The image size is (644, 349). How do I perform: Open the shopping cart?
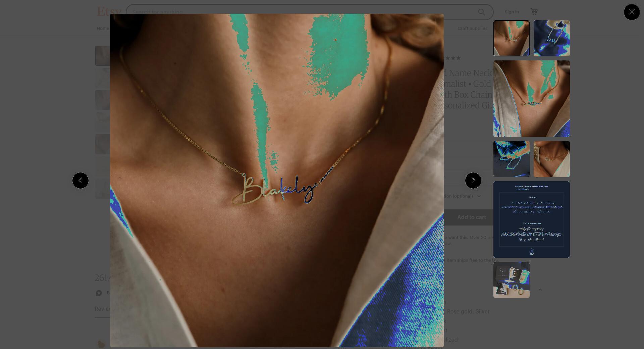point(534,12)
